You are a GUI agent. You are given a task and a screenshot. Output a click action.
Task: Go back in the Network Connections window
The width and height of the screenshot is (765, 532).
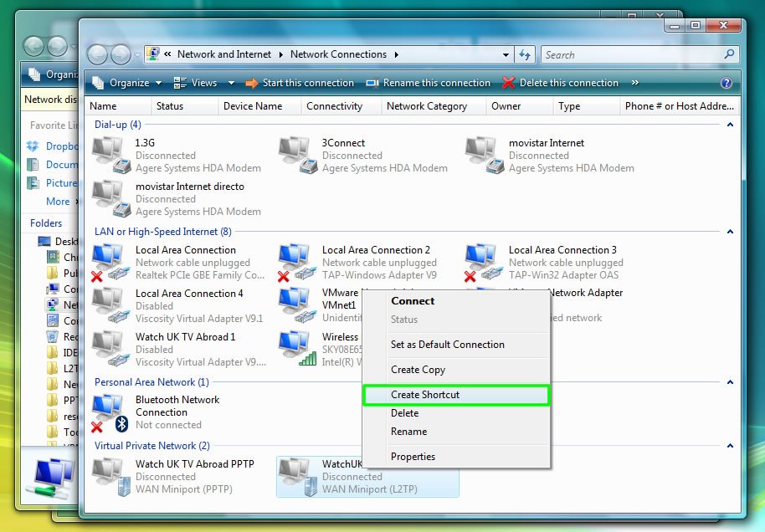pyautogui.click(x=98, y=54)
